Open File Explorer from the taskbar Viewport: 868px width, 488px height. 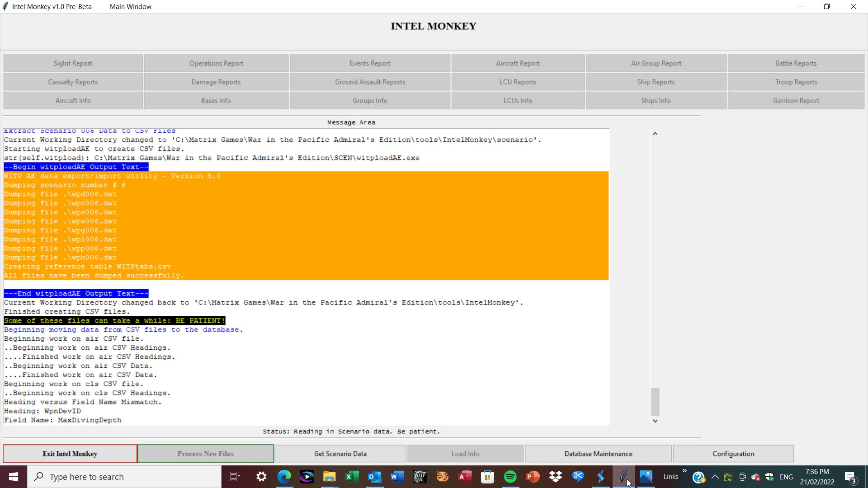[329, 477]
